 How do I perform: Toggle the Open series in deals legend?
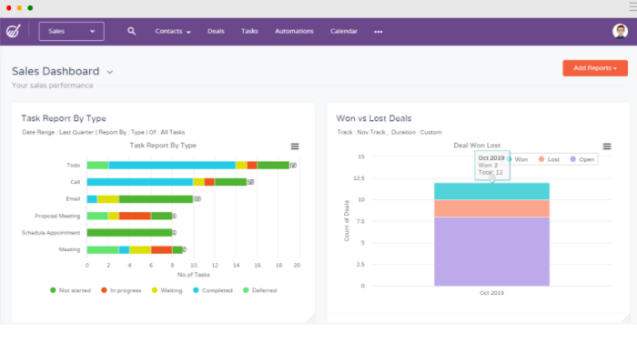[x=583, y=158]
